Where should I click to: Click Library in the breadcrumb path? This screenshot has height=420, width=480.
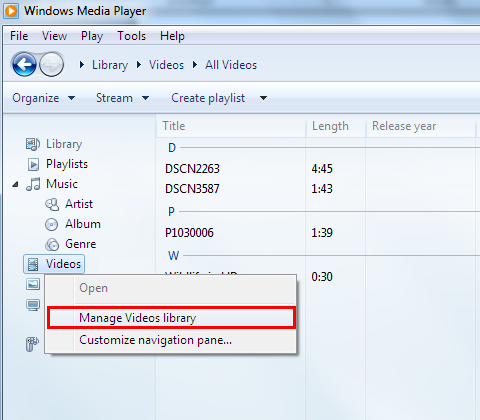[x=110, y=65]
